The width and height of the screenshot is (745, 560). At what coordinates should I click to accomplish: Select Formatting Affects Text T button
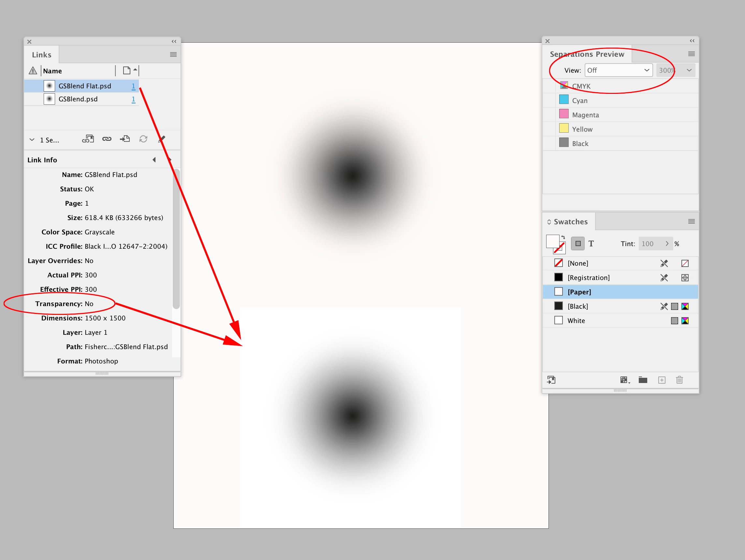click(x=591, y=243)
